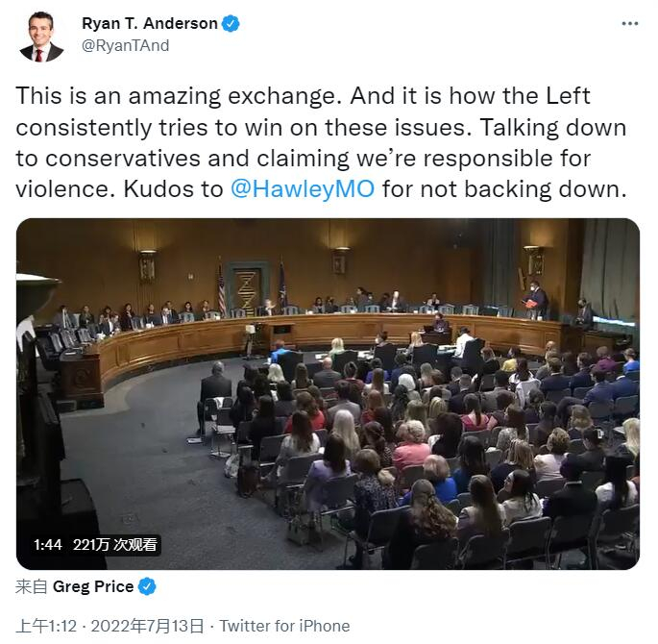The height and width of the screenshot is (644, 658).
Task: Open the Twitter for iPhone source link
Action: (285, 626)
